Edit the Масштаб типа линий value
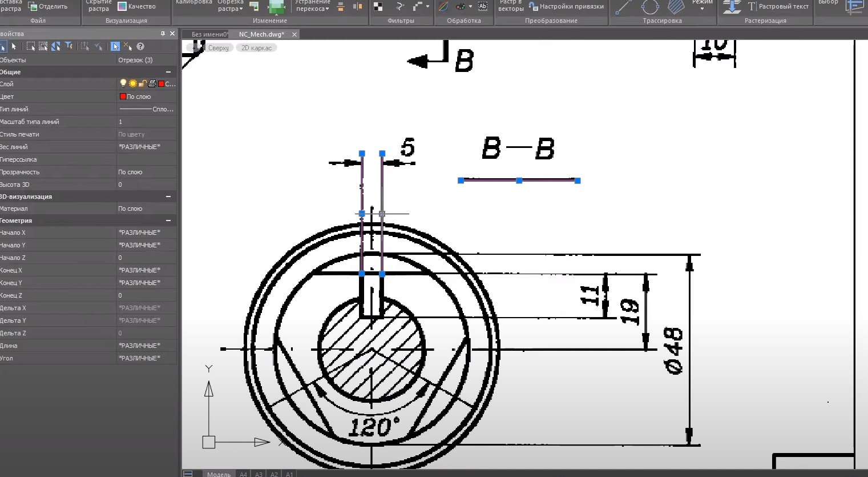The width and height of the screenshot is (868, 477). click(x=146, y=122)
